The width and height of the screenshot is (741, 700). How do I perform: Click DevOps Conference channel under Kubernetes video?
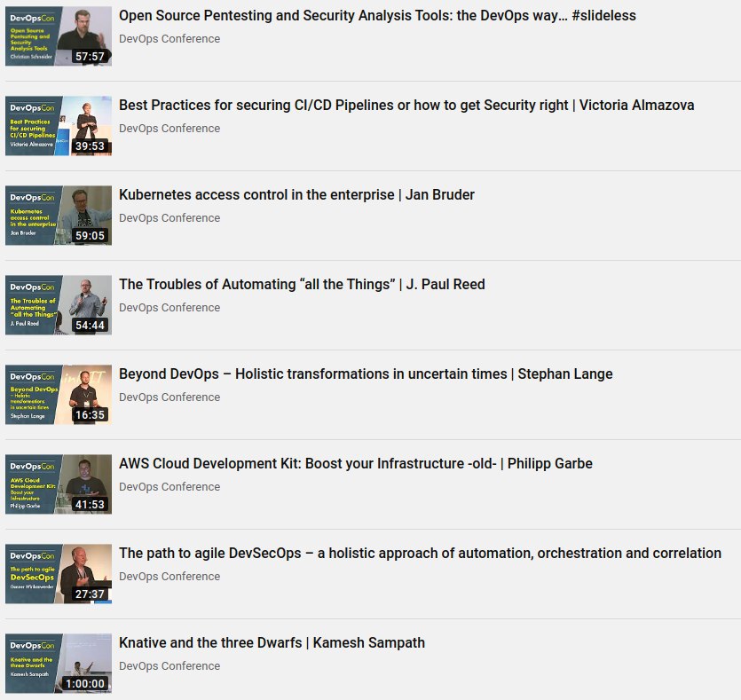click(169, 218)
